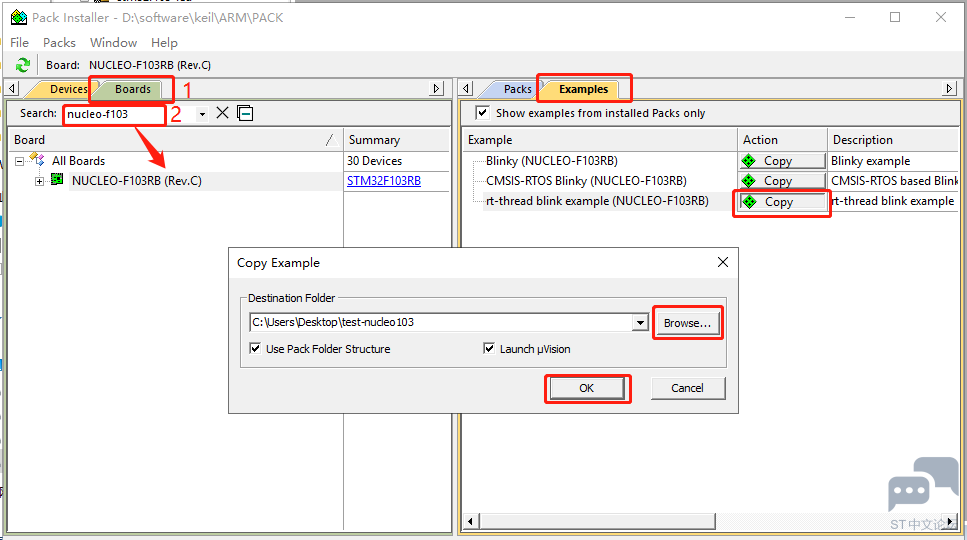Open the Packs menu
Viewport: 967px width, 540px height.
click(x=59, y=43)
